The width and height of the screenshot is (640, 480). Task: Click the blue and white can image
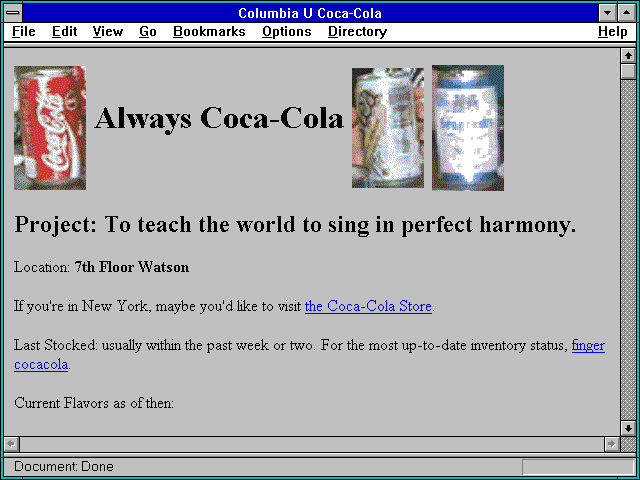[x=468, y=128]
